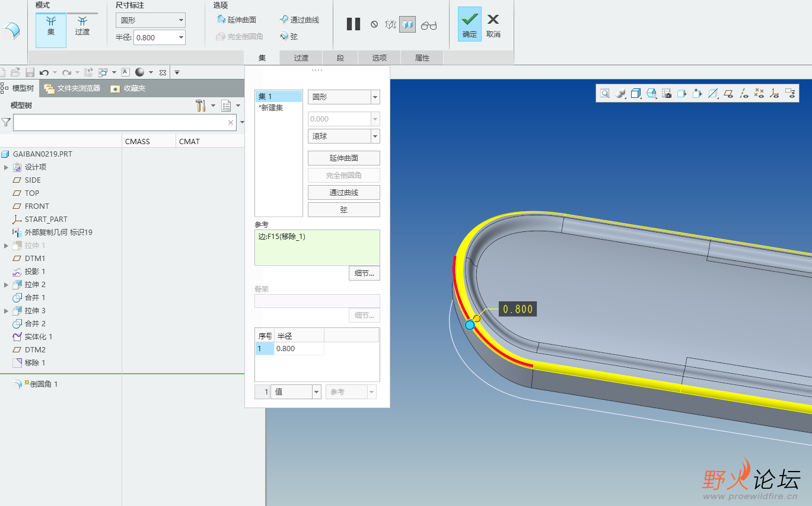
Task: Open tree columns list icon
Action: pyautogui.click(x=226, y=106)
